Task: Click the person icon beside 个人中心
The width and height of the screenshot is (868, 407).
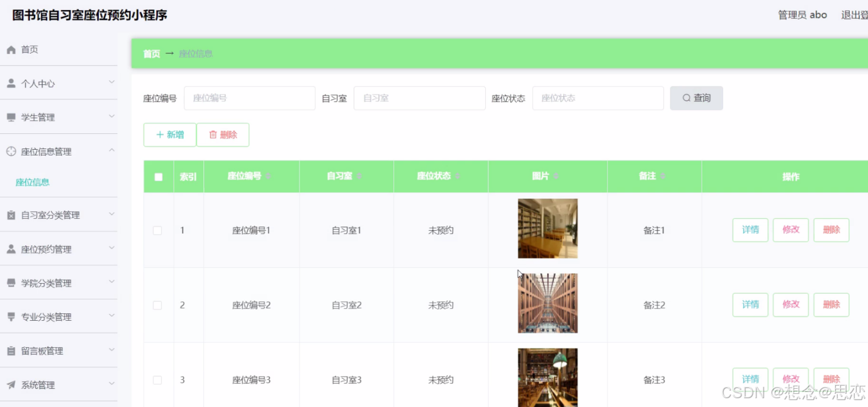Action: [x=11, y=83]
